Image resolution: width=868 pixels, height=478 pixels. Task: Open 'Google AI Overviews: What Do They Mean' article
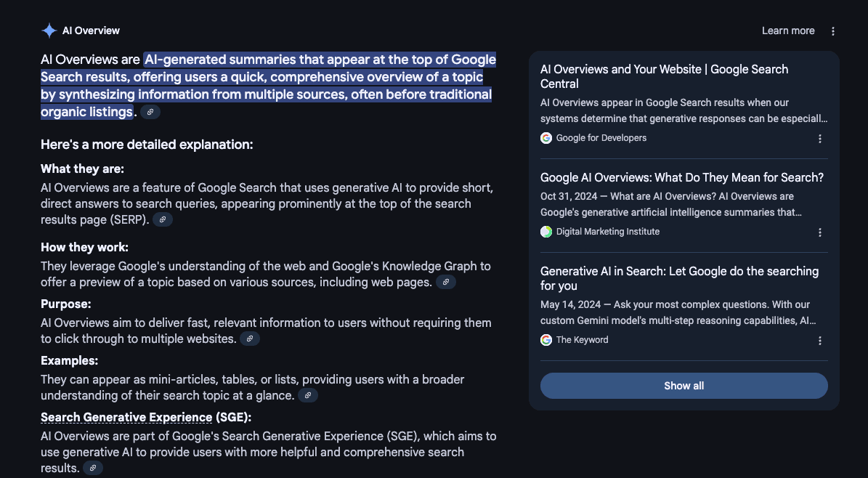coord(681,177)
